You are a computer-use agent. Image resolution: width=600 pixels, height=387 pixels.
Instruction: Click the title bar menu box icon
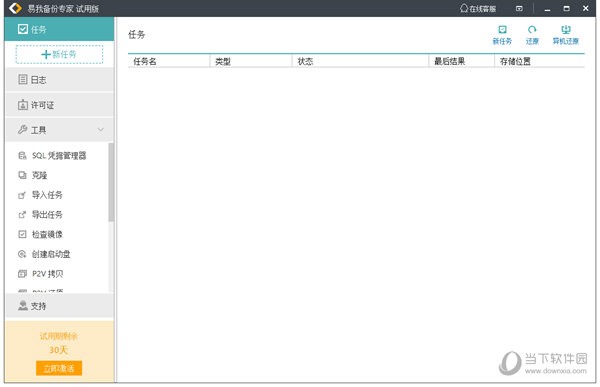coord(519,8)
